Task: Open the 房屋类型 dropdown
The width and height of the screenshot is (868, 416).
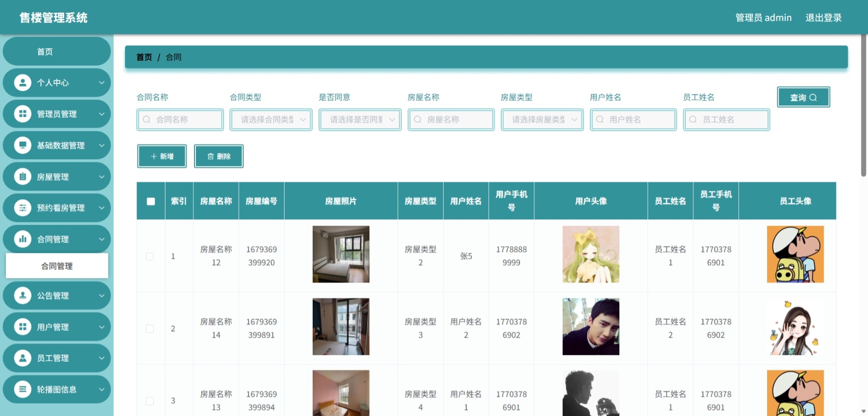Action: click(x=543, y=119)
